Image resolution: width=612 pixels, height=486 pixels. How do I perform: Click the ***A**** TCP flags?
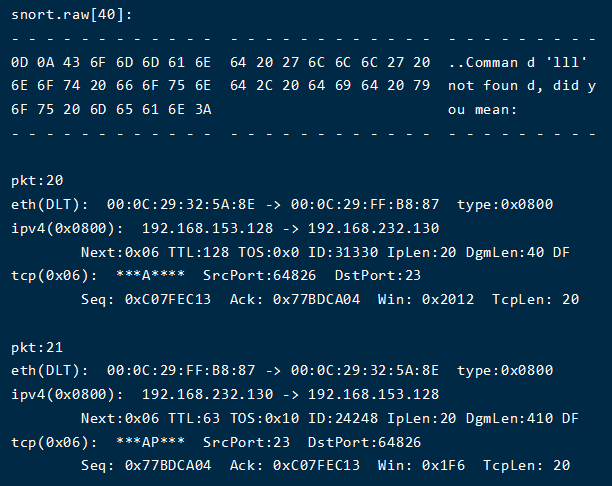tap(150, 275)
